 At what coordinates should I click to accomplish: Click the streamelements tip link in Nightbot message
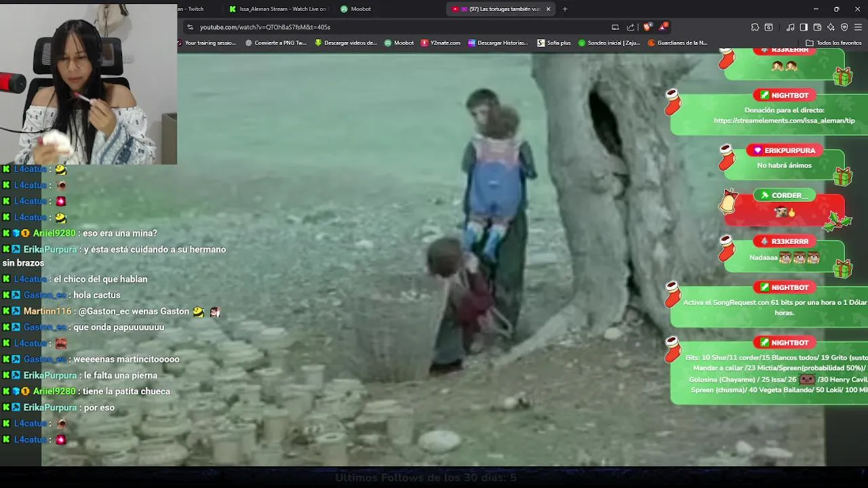pos(785,121)
